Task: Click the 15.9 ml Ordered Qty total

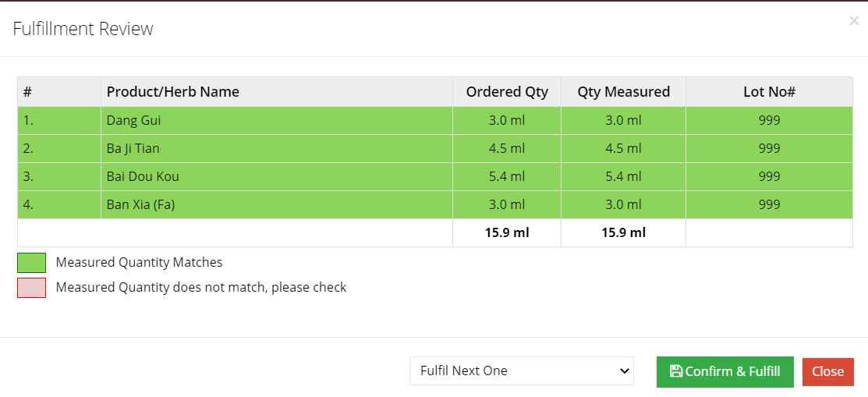Action: 507,232
